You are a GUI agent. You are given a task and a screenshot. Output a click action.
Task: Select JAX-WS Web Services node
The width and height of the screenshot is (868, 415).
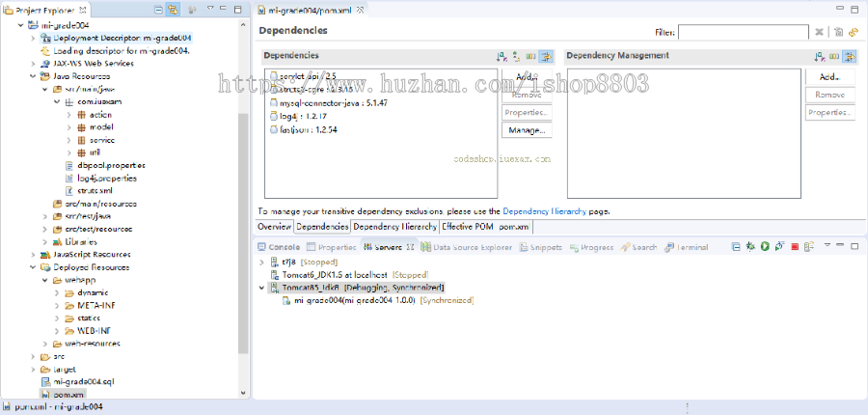click(88, 64)
